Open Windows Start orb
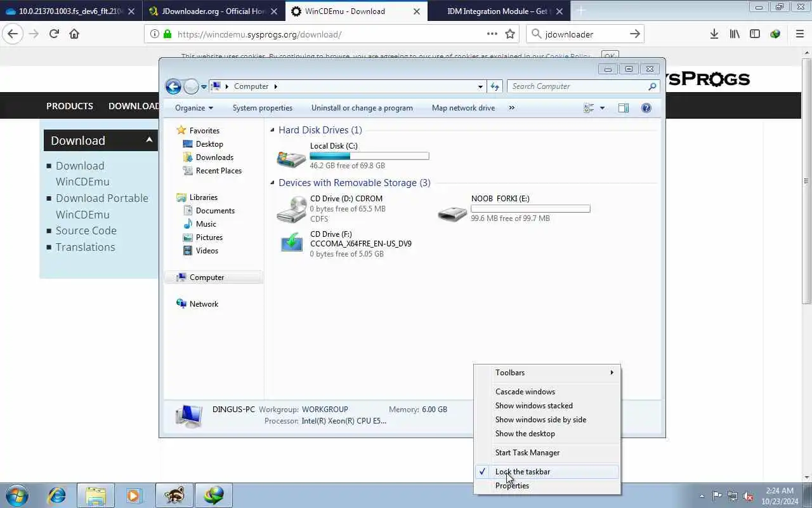This screenshot has width=812, height=508. pyautogui.click(x=17, y=495)
